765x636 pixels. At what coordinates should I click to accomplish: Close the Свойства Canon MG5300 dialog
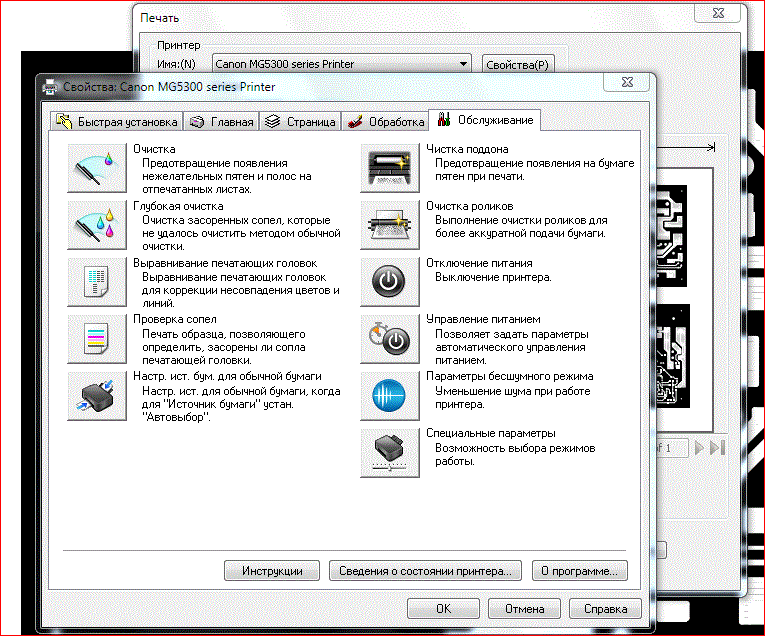point(627,82)
